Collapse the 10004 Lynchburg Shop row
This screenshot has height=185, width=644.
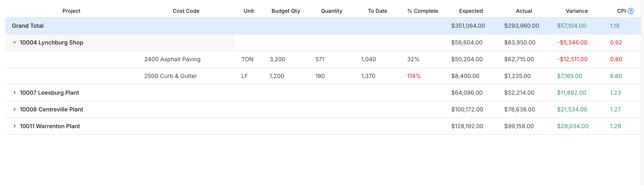(x=15, y=43)
